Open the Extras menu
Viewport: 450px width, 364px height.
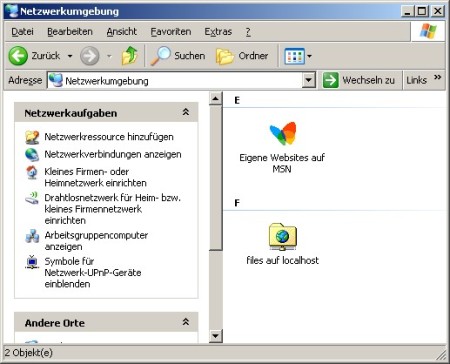218,32
